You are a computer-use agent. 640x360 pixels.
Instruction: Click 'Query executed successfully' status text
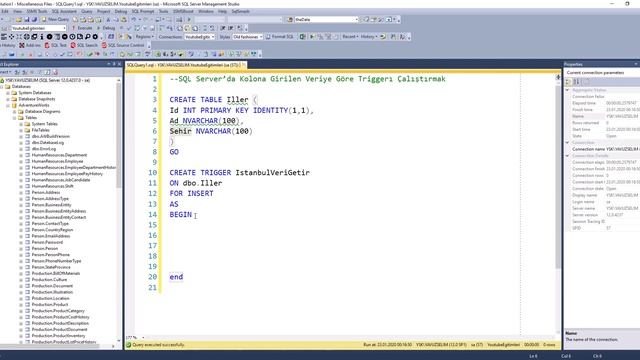click(158, 345)
